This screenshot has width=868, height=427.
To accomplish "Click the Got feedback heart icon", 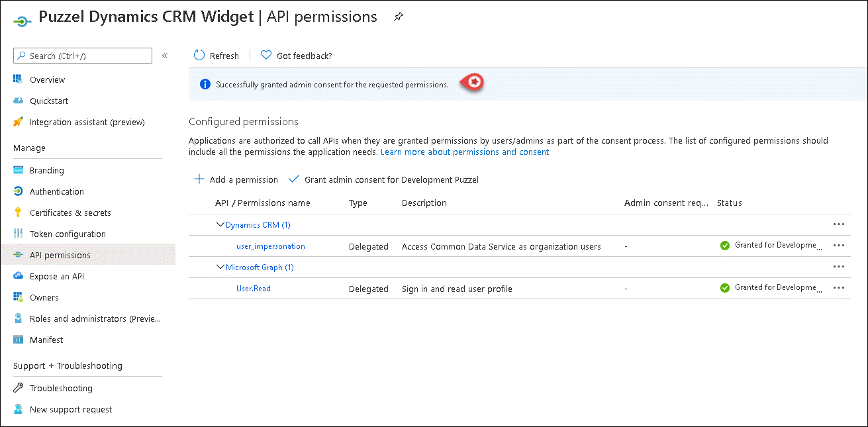I will coord(266,56).
